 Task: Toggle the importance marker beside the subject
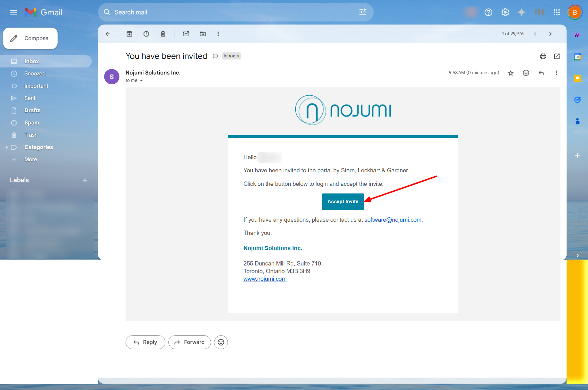[x=215, y=56]
